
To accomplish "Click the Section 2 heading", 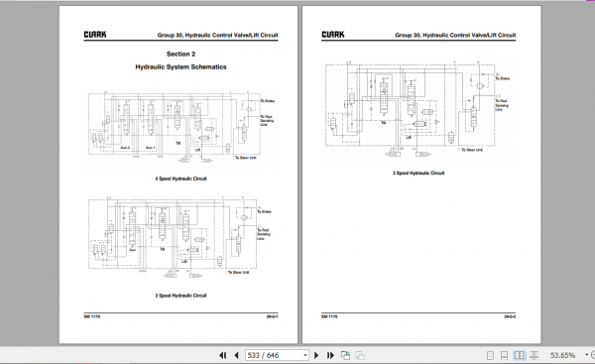I will 181,54.
